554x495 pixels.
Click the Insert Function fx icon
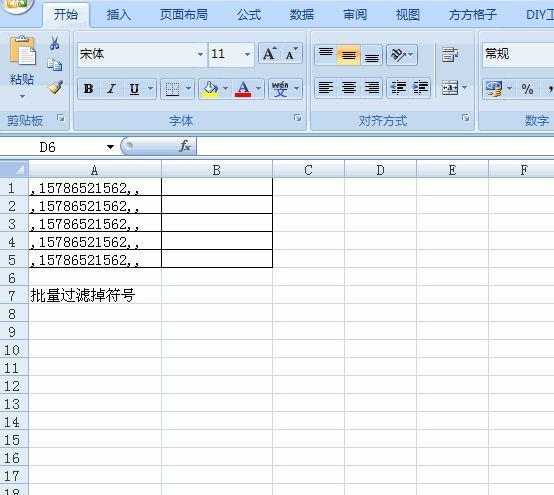pyautogui.click(x=185, y=146)
